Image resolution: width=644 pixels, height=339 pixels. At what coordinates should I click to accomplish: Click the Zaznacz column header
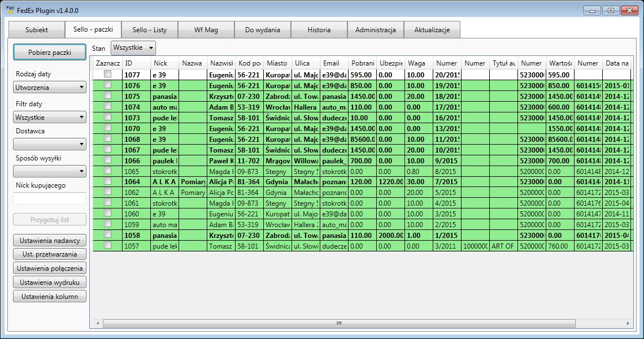(107, 63)
